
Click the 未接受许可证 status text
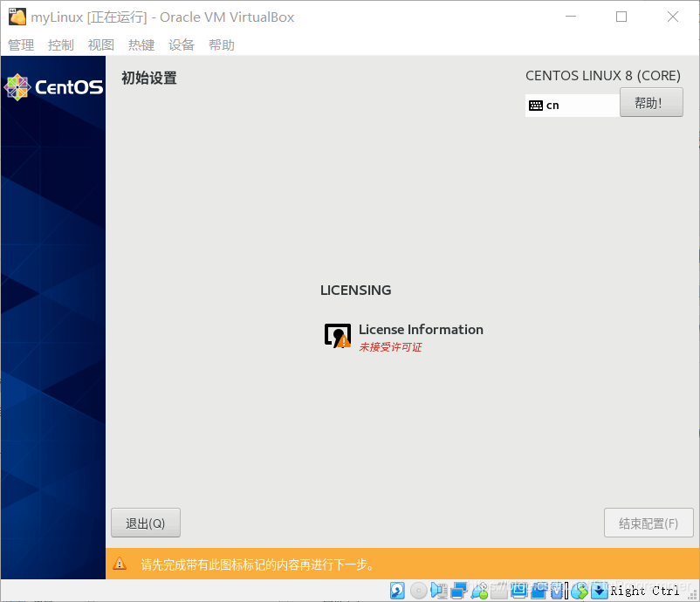[391, 347]
